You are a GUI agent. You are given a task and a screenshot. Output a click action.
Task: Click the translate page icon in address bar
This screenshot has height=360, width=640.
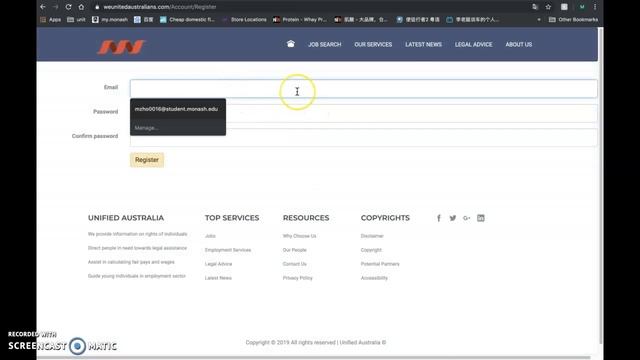click(x=535, y=7)
